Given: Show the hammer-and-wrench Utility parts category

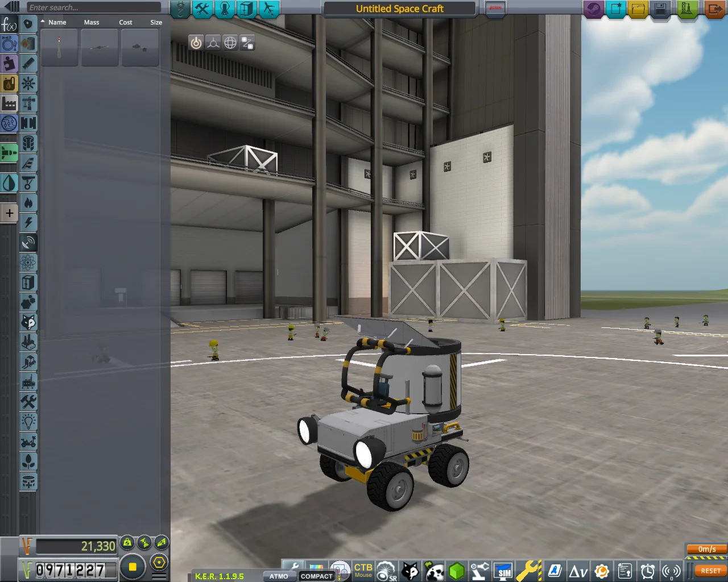Looking at the screenshot, I should pyautogui.click(x=28, y=402).
